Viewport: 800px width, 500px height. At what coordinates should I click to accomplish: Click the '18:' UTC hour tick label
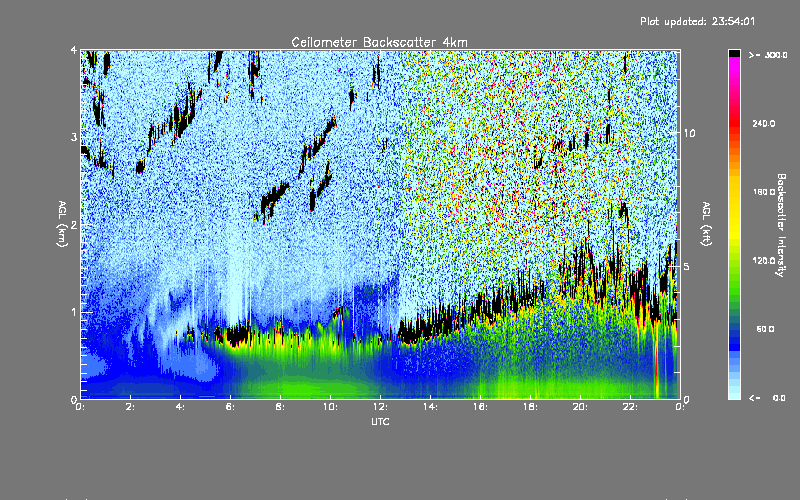click(x=530, y=407)
